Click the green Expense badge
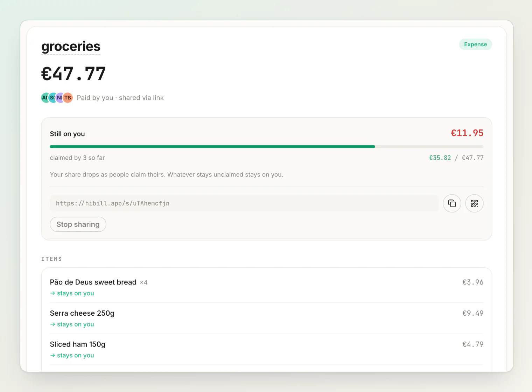This screenshot has height=392, width=532. pos(475,44)
